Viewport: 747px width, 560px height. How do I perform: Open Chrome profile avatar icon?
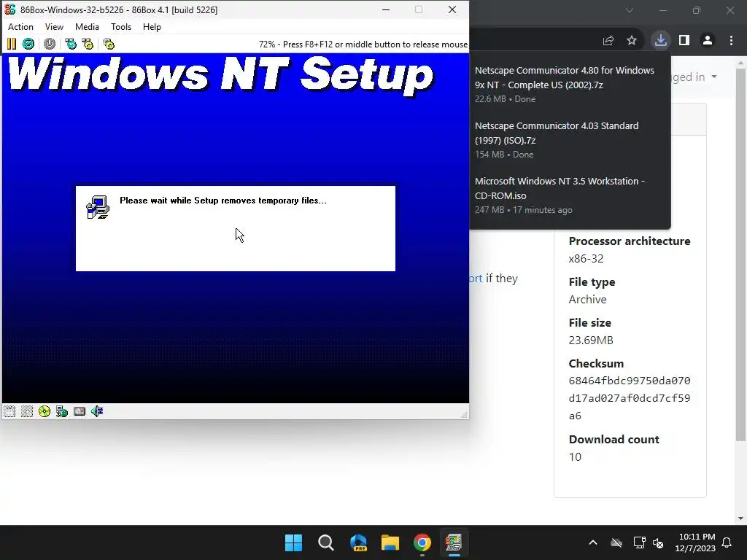tap(708, 41)
